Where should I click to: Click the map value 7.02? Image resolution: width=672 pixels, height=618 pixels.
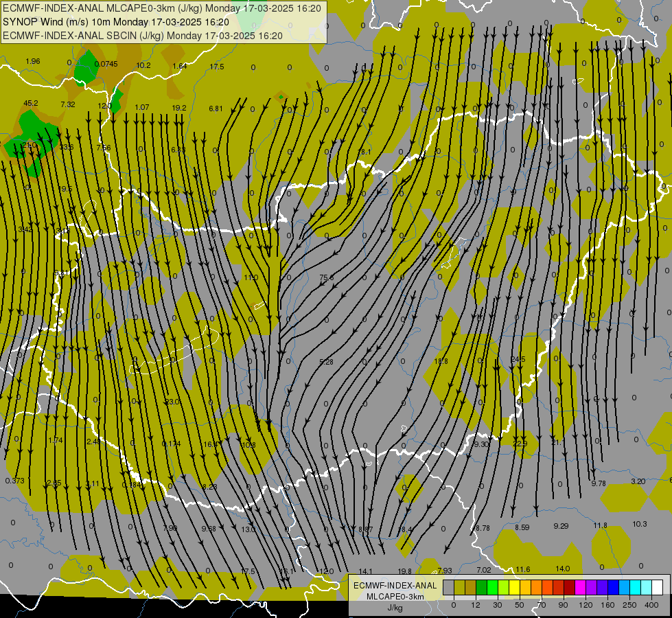click(484, 570)
